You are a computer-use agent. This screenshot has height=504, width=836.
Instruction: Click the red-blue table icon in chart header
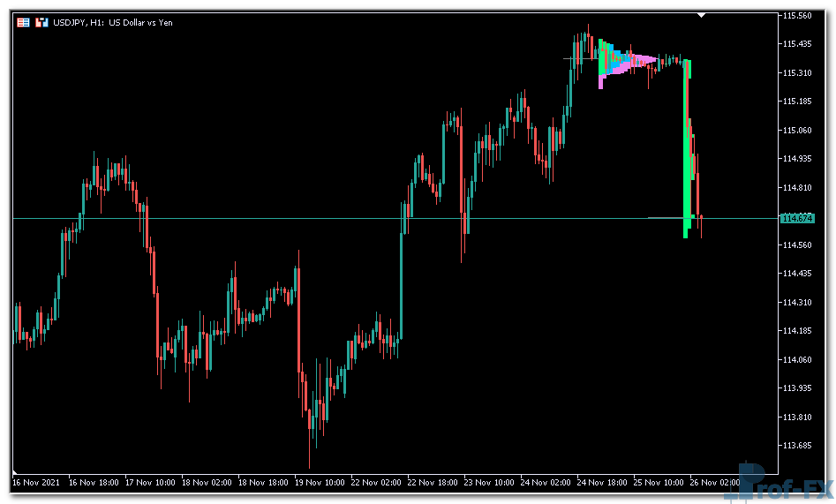[23, 22]
